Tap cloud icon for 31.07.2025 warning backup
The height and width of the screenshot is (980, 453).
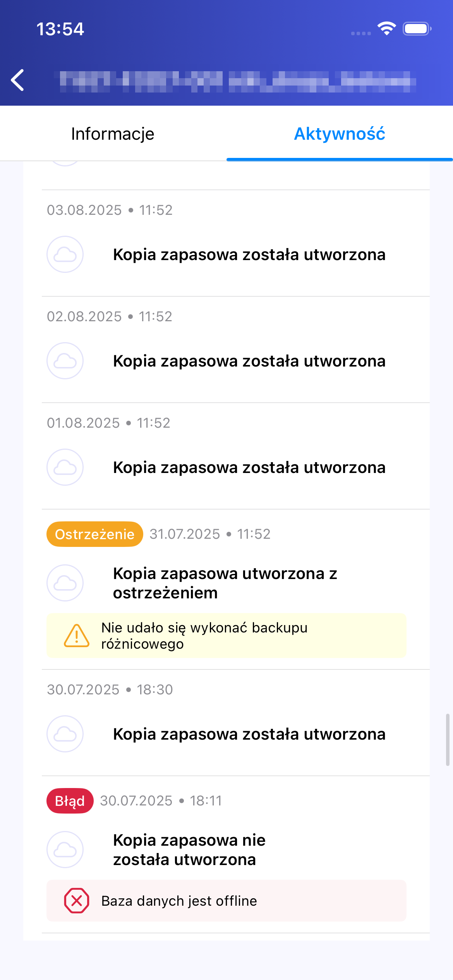pyautogui.click(x=65, y=583)
